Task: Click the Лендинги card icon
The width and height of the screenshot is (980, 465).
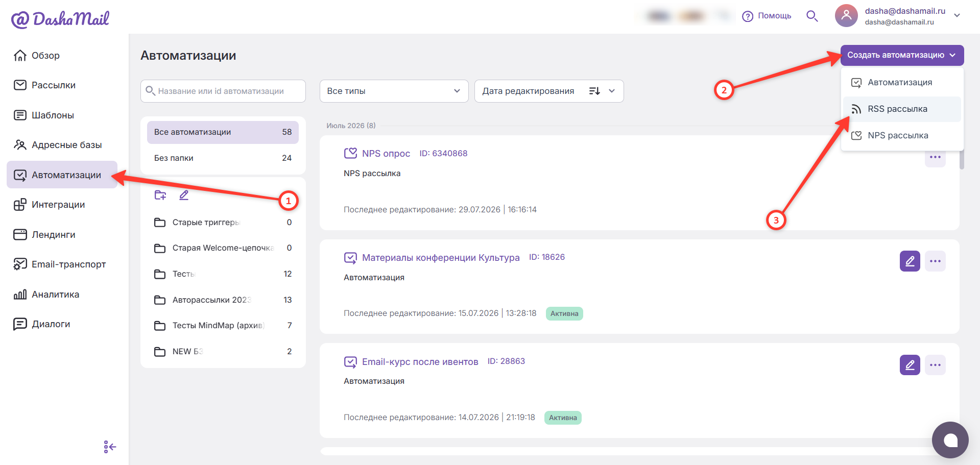Action: (20, 234)
